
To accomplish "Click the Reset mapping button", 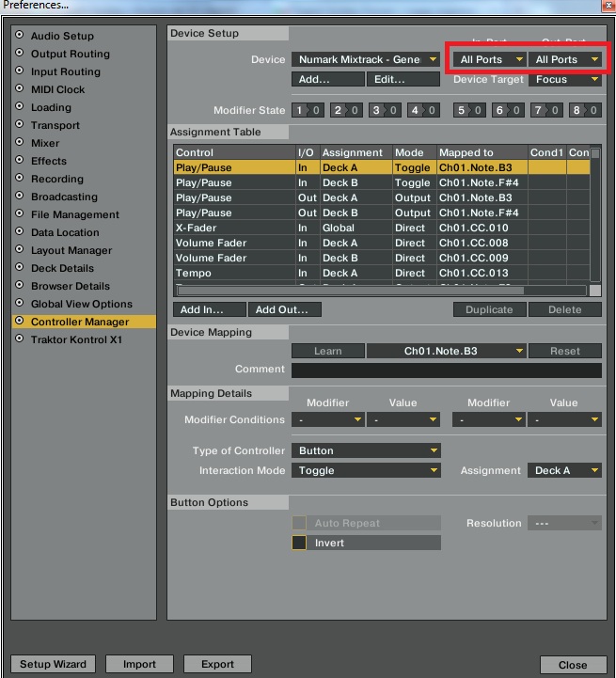I will (x=565, y=351).
